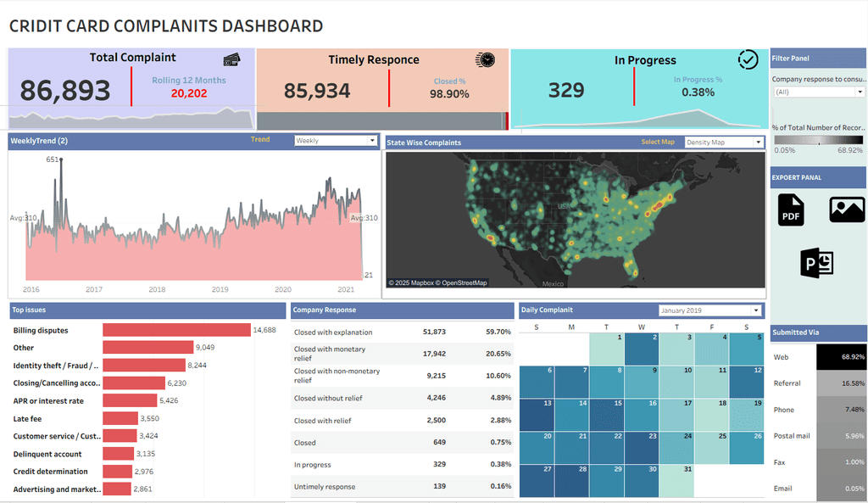Click the 86,893 total complaint figure
The height and width of the screenshot is (503, 868).
[x=65, y=90]
